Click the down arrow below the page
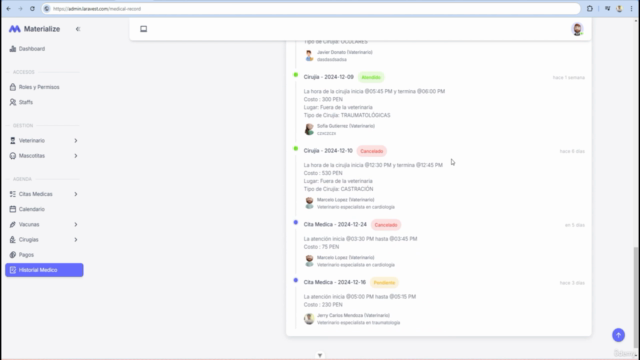 coord(320,356)
